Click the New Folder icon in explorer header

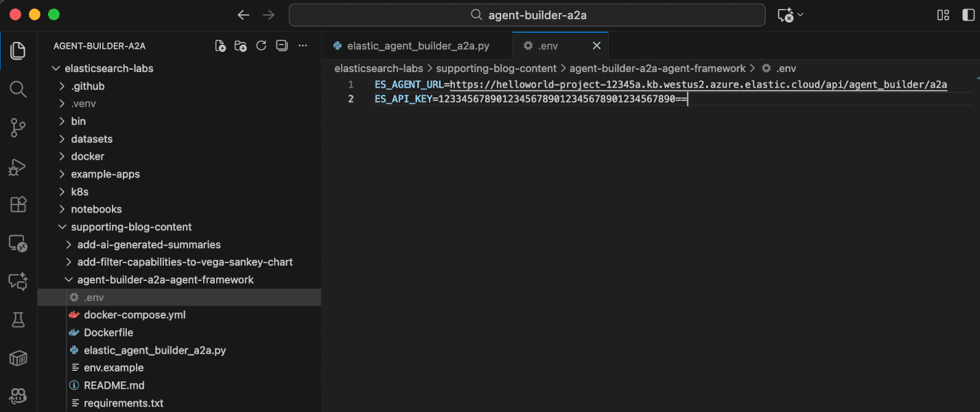click(x=240, y=46)
